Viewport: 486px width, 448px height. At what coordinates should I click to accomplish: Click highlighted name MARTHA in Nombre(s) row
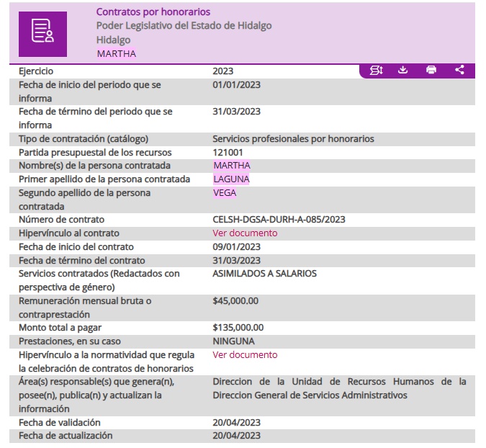pos(232,166)
